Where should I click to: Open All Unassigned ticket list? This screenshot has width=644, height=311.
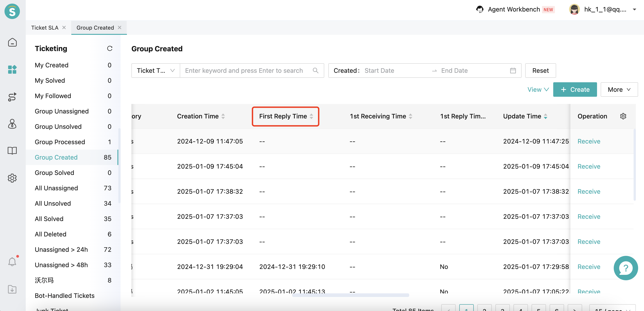pos(73,188)
